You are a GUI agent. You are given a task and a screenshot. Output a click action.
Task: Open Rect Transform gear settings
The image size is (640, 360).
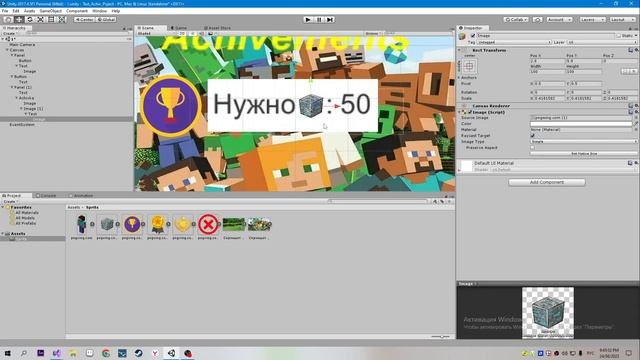coord(636,50)
